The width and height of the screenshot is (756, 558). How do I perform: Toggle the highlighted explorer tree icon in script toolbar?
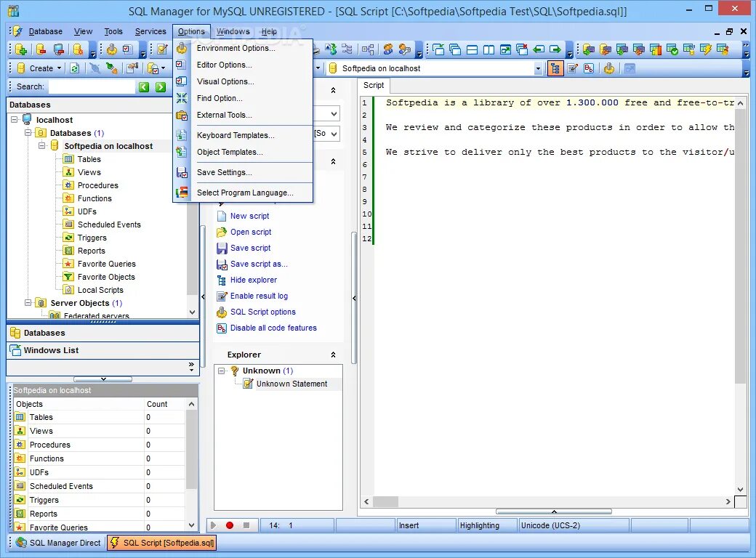pos(555,69)
